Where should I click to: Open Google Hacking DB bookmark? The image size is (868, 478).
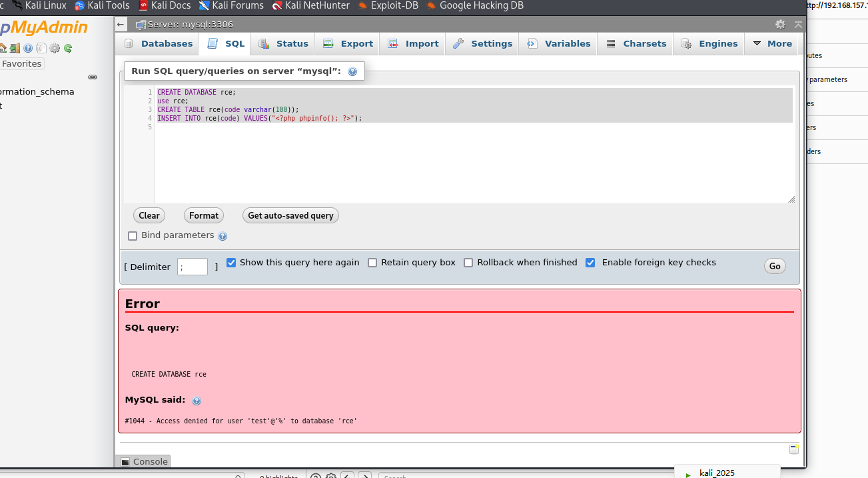[474, 5]
